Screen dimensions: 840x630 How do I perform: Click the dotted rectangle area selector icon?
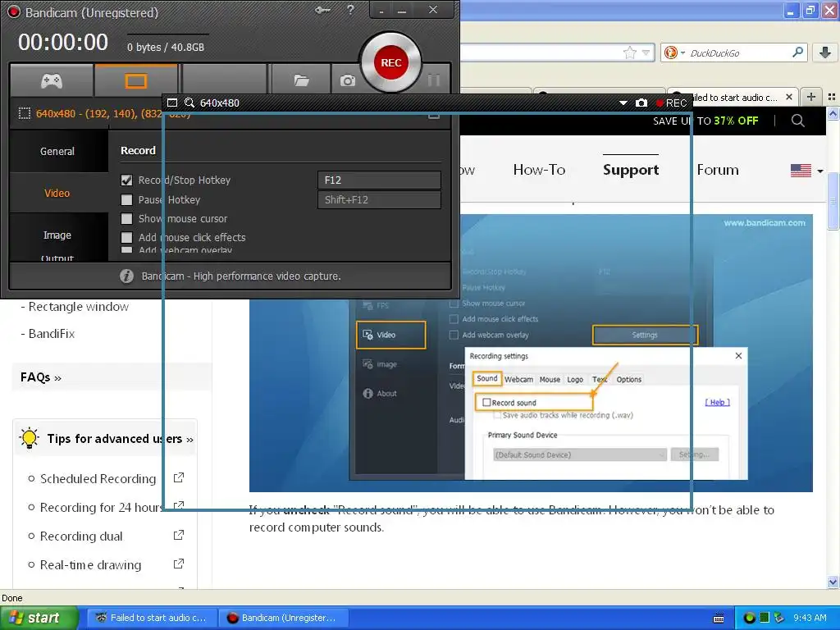click(24, 113)
